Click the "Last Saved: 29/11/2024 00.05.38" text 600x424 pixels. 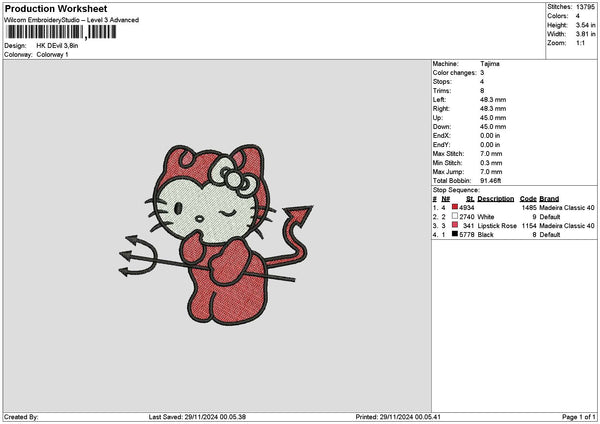tap(197, 417)
